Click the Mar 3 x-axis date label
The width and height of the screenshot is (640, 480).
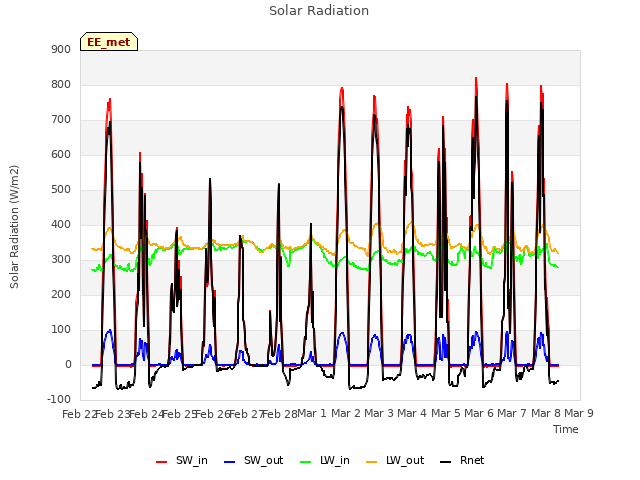[379, 414]
